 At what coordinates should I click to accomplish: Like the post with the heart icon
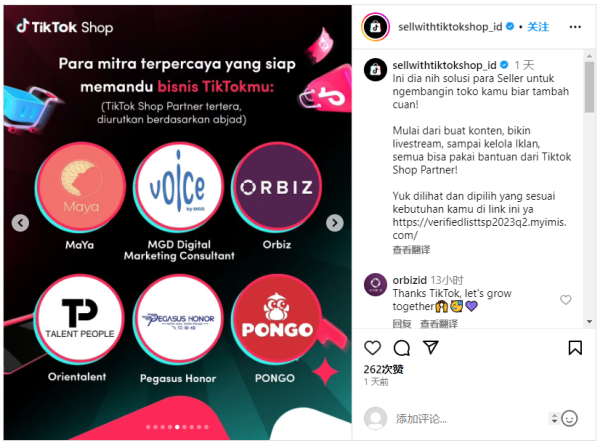(372, 348)
